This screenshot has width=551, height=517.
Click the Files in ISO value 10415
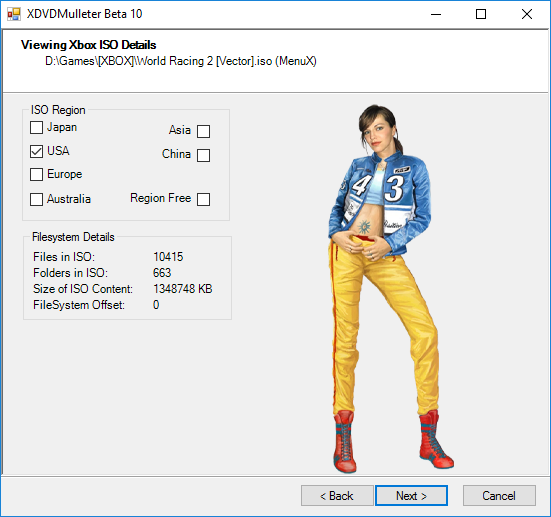[168, 257]
